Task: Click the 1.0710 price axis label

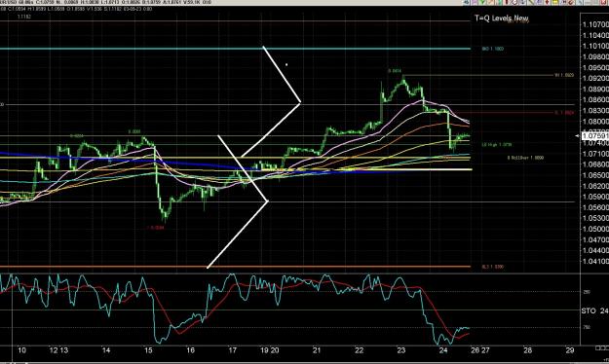Action: point(595,154)
